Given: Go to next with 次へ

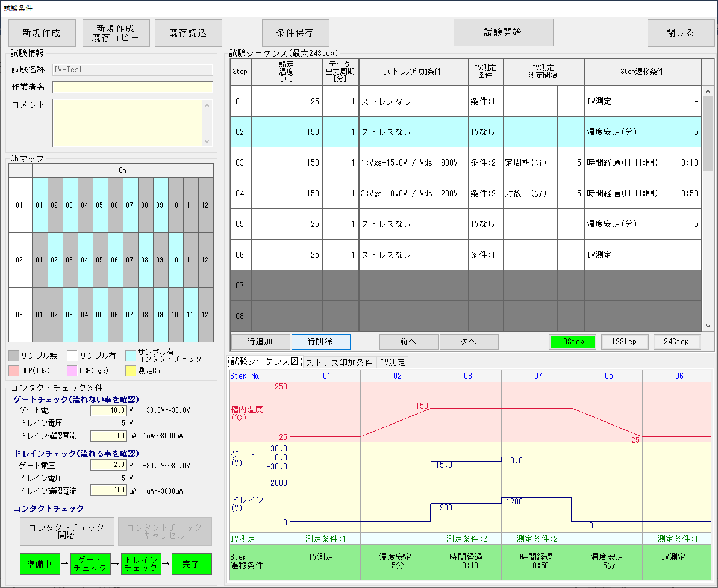Looking at the screenshot, I should pyautogui.click(x=469, y=341).
